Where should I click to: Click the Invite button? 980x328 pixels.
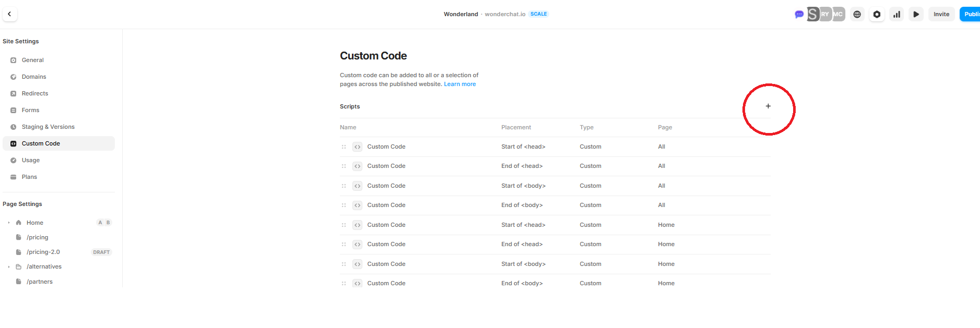(941, 14)
